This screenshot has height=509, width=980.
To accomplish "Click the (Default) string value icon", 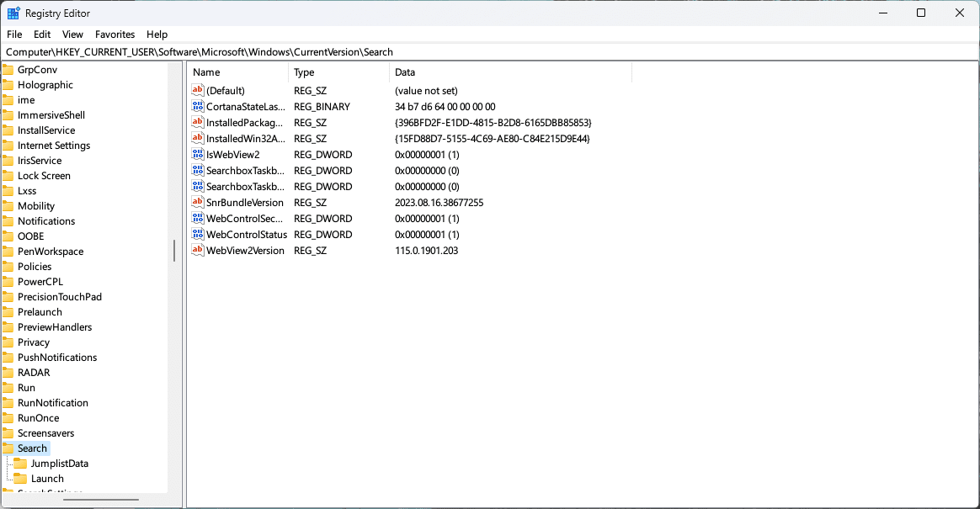I will point(198,91).
